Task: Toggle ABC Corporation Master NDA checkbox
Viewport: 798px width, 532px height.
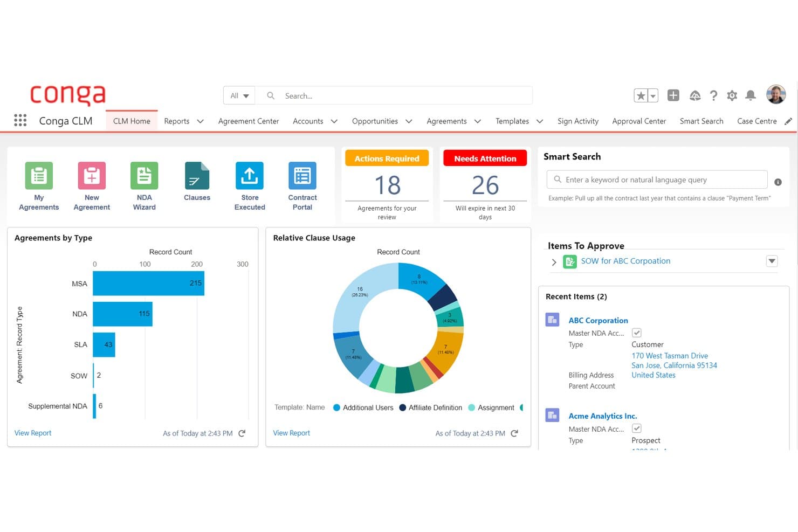Action: click(637, 333)
